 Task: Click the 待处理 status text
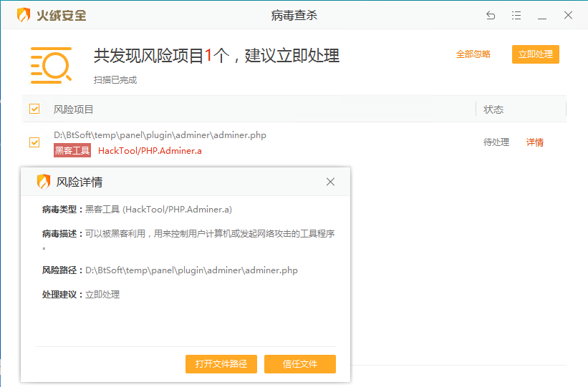click(496, 142)
